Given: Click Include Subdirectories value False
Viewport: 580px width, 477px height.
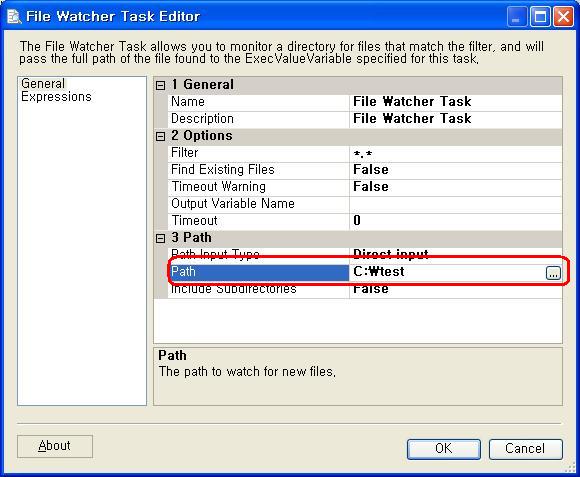Looking at the screenshot, I should 455,289.
